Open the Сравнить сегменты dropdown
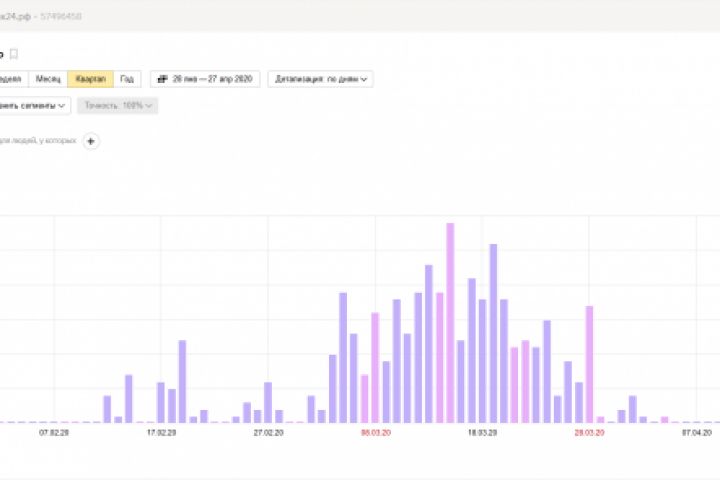 point(33,106)
